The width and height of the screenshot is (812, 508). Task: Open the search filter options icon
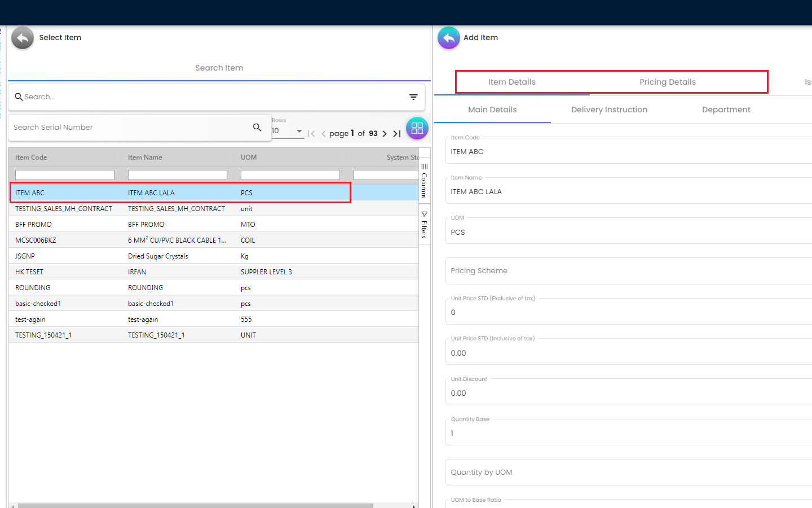[x=413, y=97]
